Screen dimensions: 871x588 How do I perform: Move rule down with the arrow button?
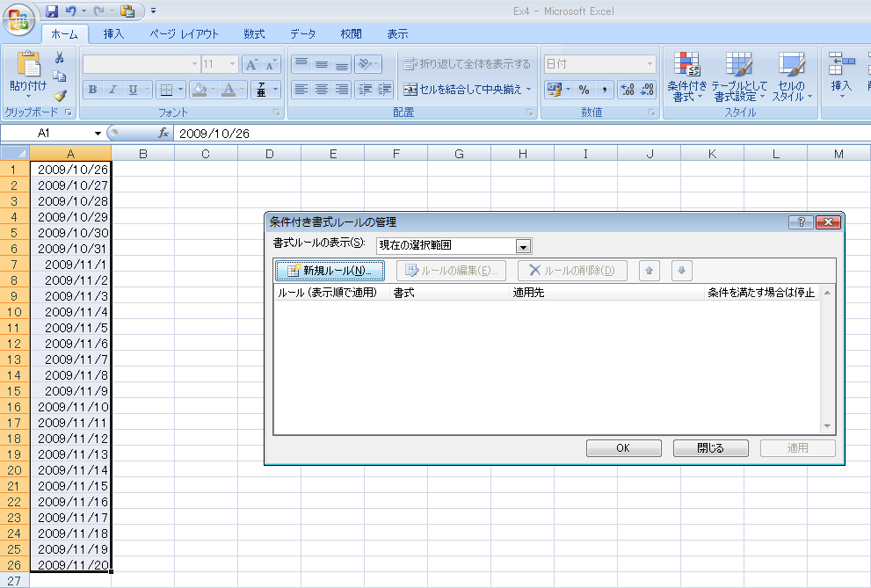tap(683, 271)
